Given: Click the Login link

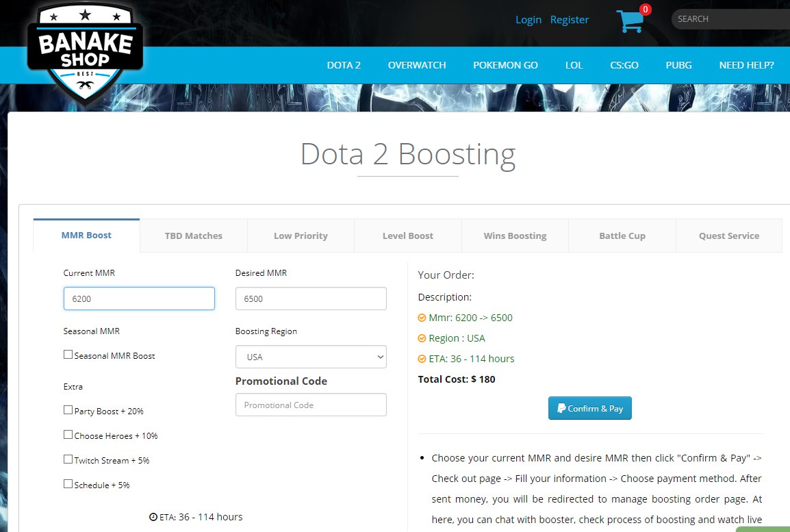Looking at the screenshot, I should point(528,20).
